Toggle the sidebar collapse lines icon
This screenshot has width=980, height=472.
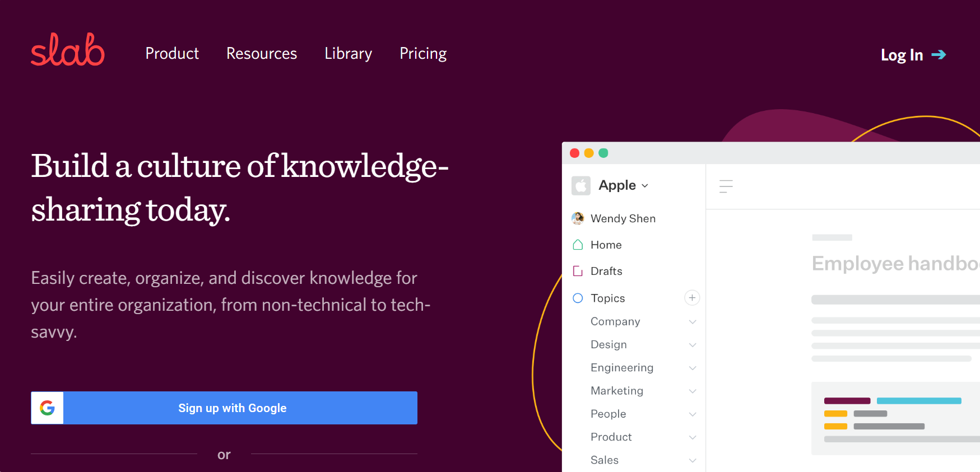(726, 186)
